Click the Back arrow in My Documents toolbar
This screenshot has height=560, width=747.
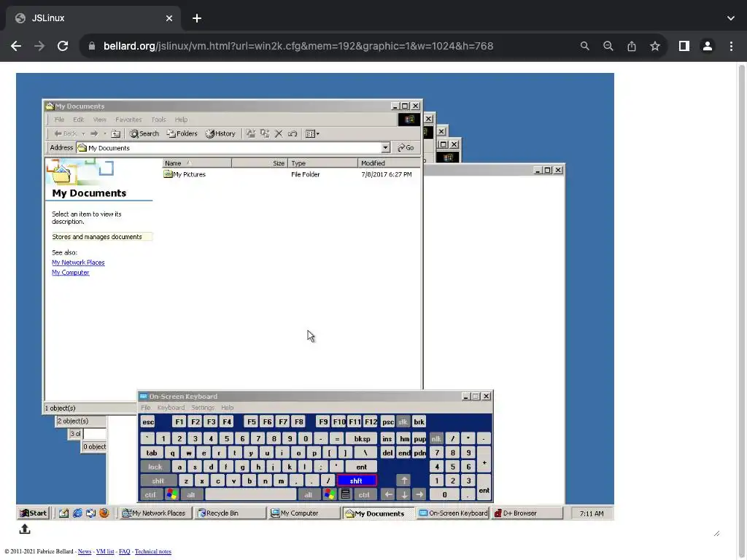pyautogui.click(x=65, y=134)
